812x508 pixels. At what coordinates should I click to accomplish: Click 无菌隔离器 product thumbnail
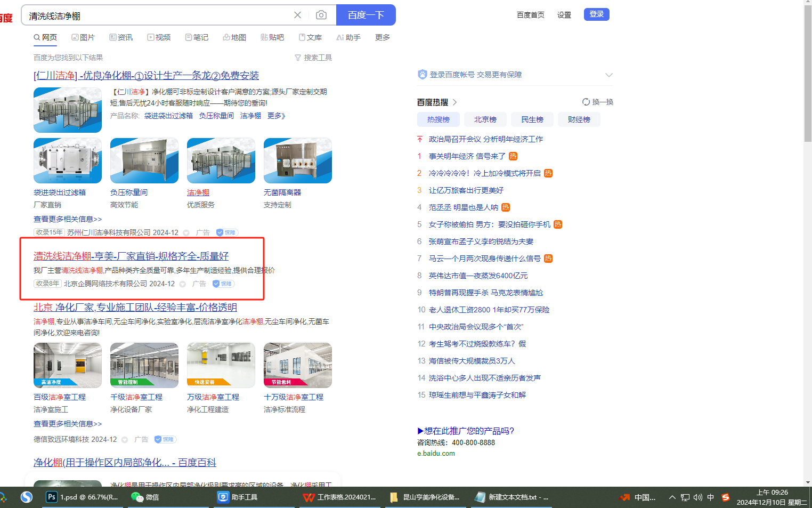click(x=298, y=160)
